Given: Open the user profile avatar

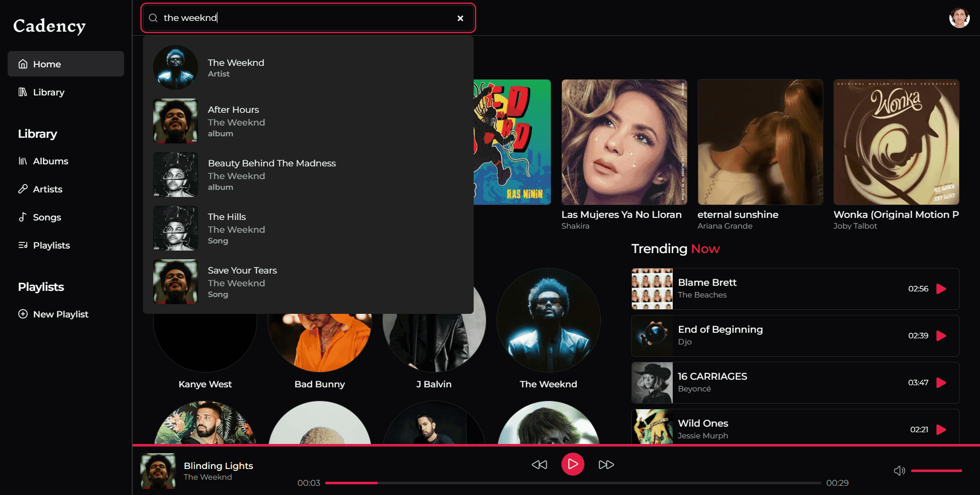Looking at the screenshot, I should pyautogui.click(x=959, y=18).
